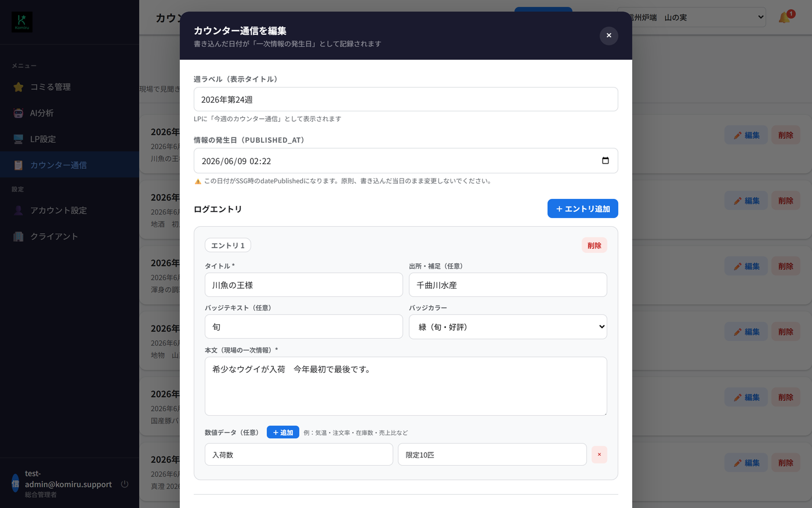Open the バッジカラー dropdown

[x=508, y=326]
